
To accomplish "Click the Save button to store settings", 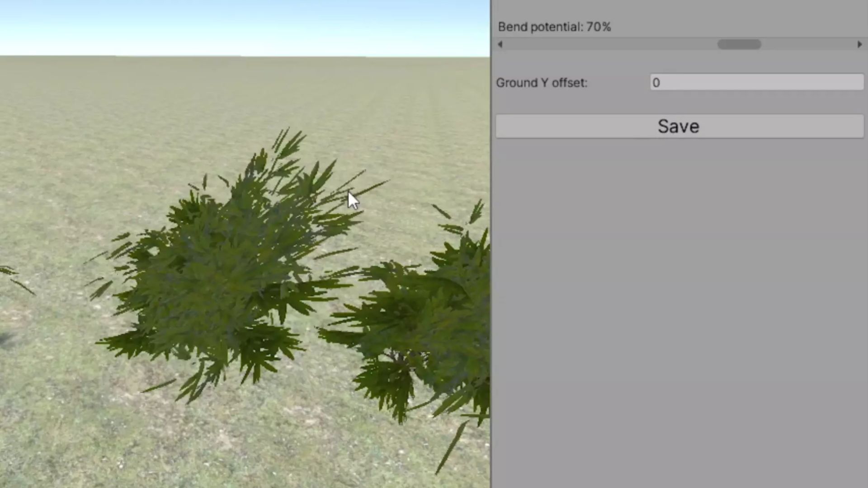I will [678, 126].
